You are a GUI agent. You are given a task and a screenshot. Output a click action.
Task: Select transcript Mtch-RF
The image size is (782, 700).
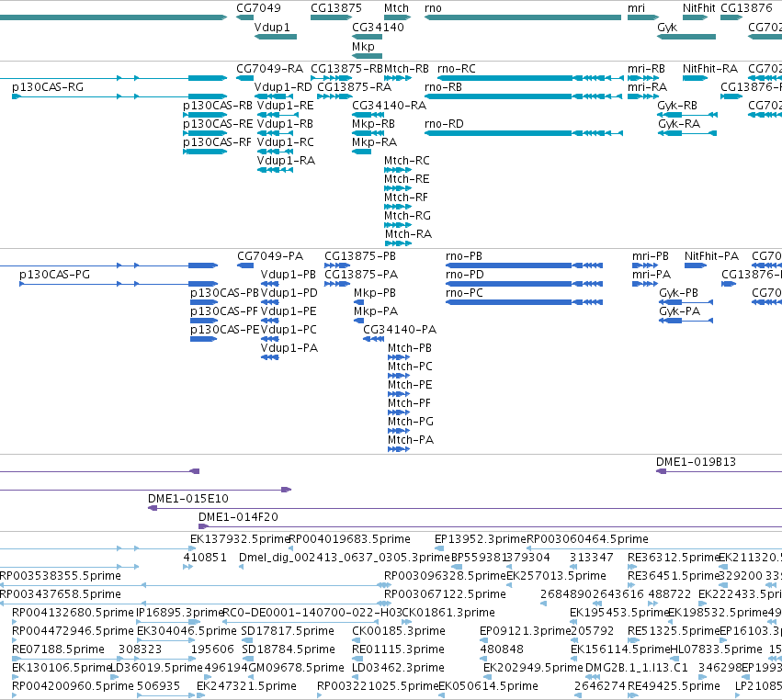click(x=406, y=198)
